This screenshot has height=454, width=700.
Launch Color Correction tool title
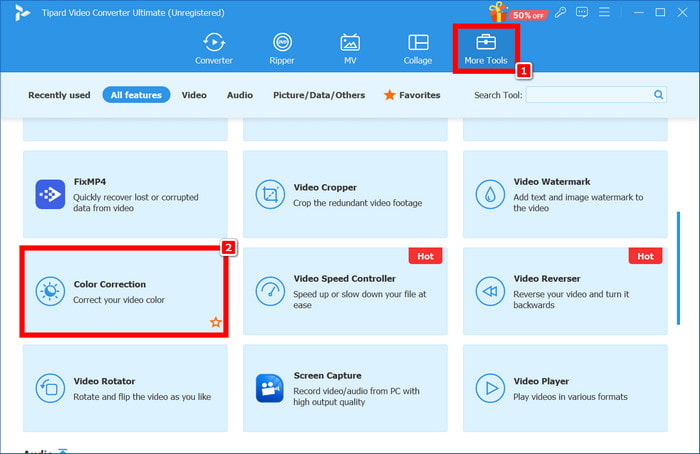[x=110, y=284]
